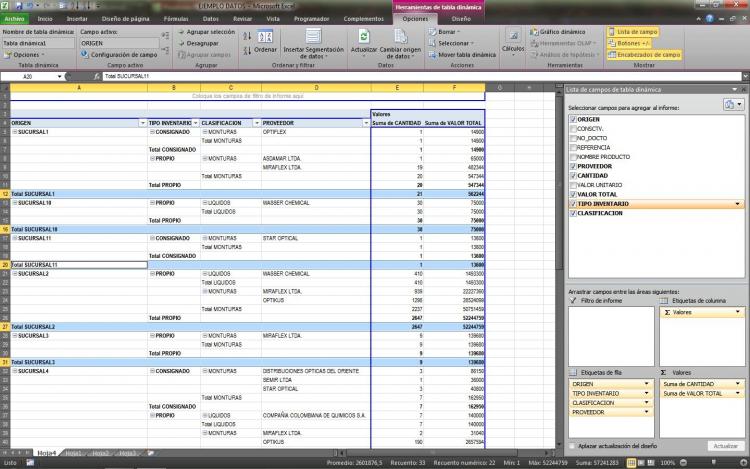Switch to the Datos ribbon tab
750x469 pixels.
pos(210,19)
